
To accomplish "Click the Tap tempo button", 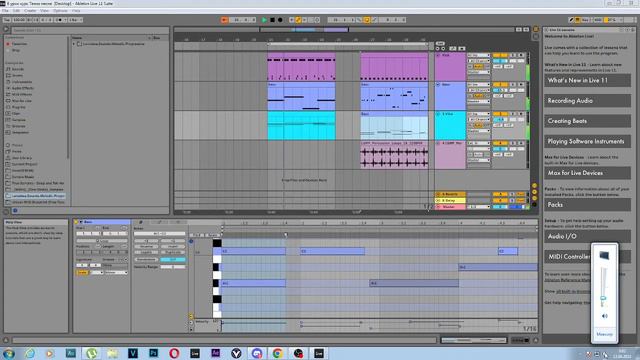I will pos(7,20).
